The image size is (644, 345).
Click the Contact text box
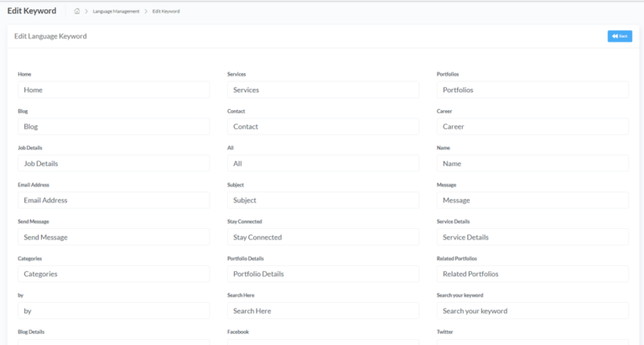click(x=323, y=127)
